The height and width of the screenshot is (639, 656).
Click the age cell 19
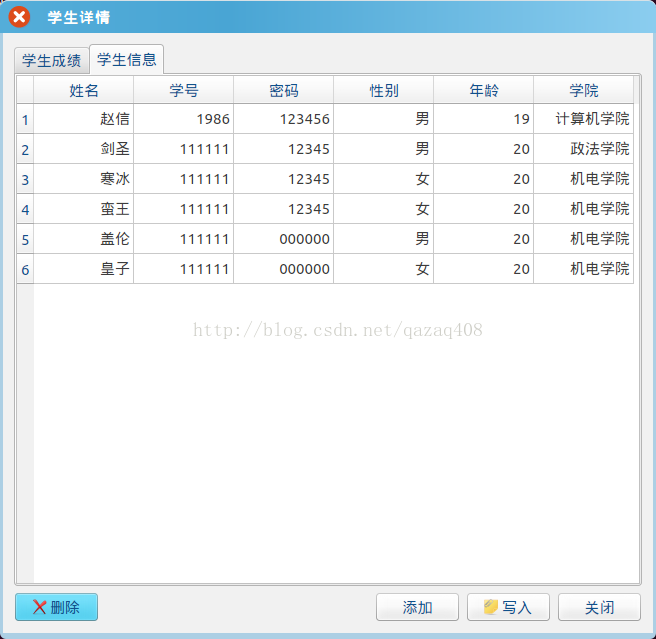click(x=483, y=119)
